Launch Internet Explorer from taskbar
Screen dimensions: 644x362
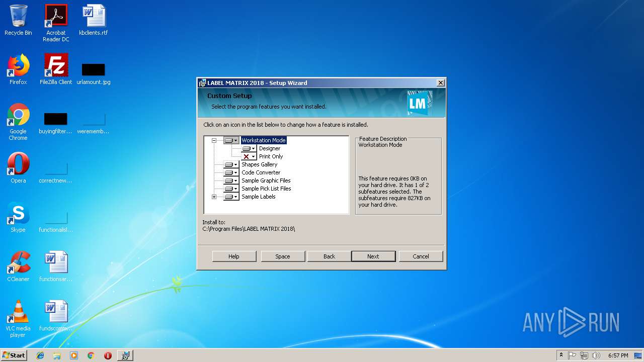[x=40, y=355]
